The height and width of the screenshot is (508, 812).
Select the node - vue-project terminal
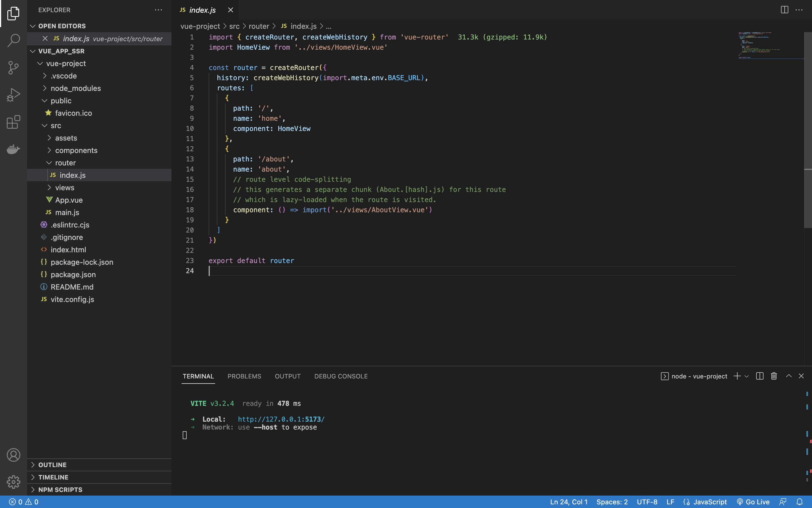pos(694,376)
